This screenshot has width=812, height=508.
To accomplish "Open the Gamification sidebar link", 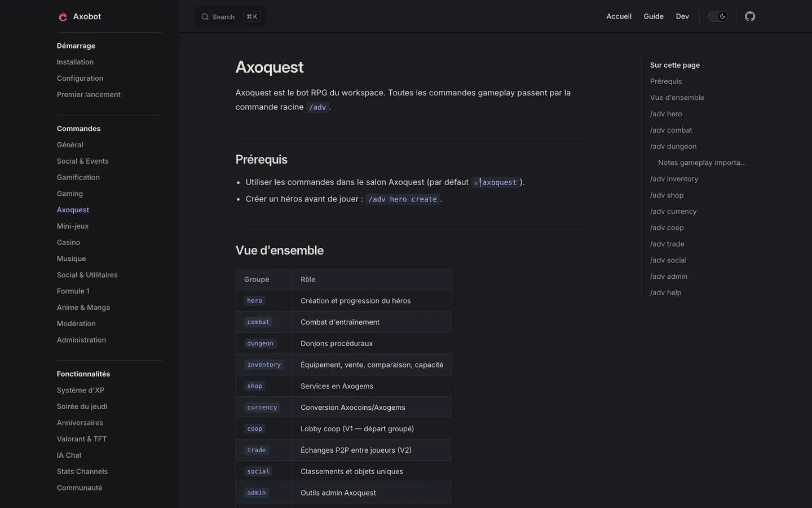I will coord(78,177).
